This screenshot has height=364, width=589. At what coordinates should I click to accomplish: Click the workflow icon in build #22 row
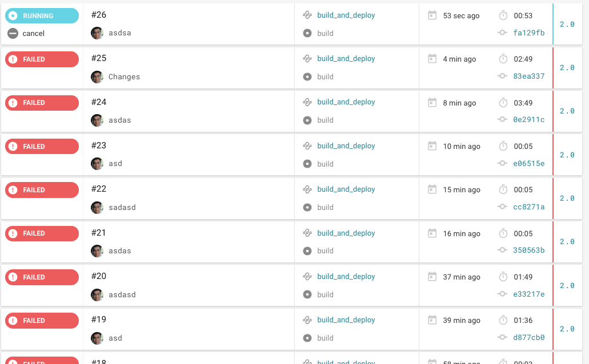point(307,189)
